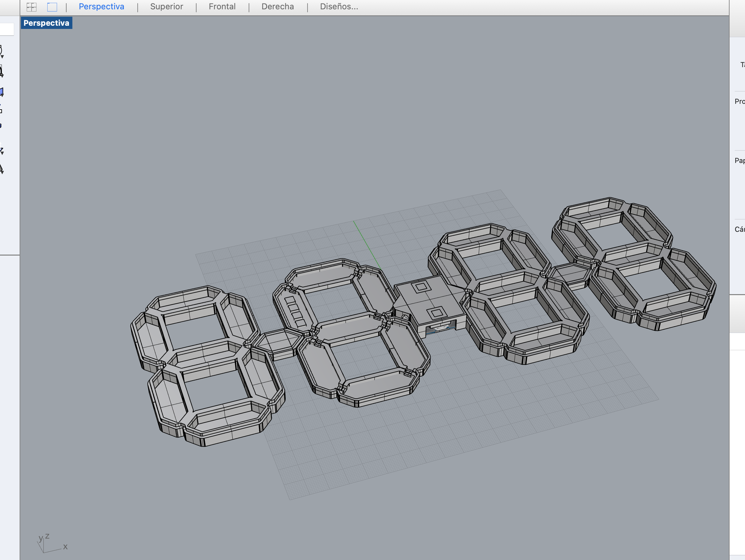Screen dimensions: 745x560
Task: Switch to the Superior viewport tab
Action: click(166, 6)
